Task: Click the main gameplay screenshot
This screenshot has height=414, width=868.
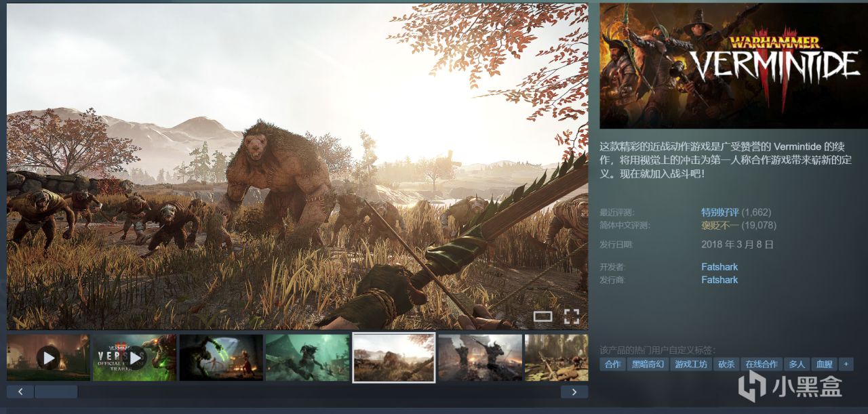Action: tap(297, 167)
